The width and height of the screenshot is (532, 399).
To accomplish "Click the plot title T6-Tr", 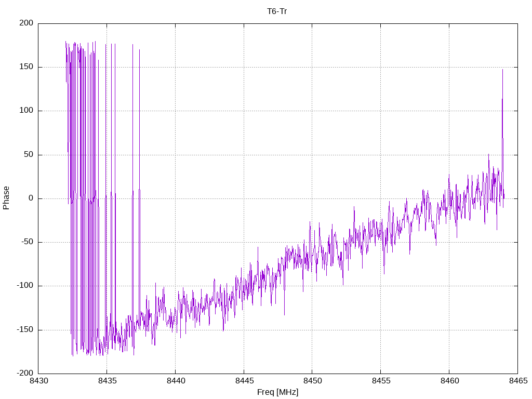I will coord(277,11).
